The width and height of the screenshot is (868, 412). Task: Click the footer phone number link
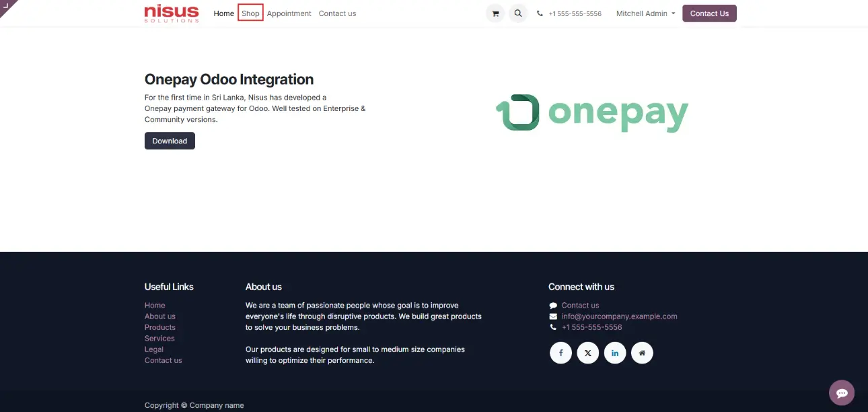click(592, 327)
